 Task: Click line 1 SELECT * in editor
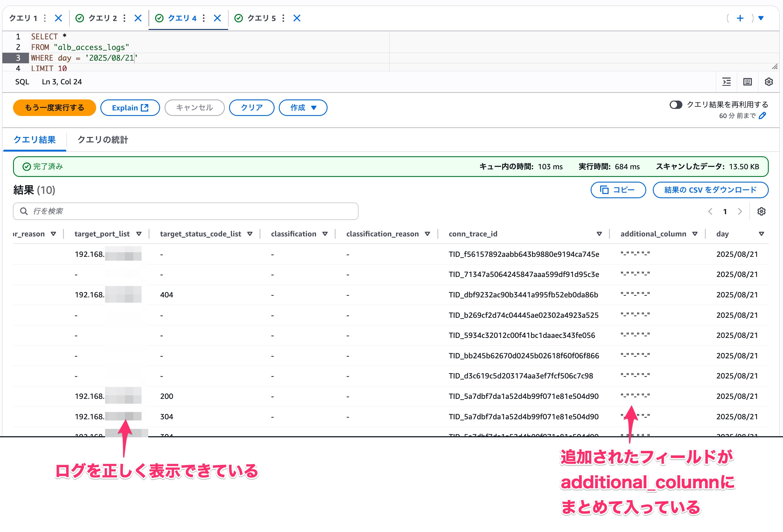pyautogui.click(x=49, y=36)
